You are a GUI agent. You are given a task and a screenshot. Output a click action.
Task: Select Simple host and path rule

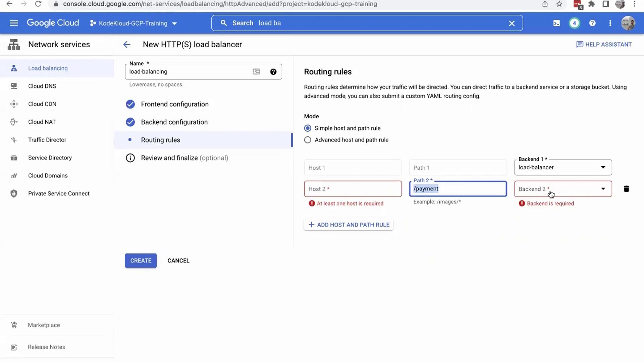click(308, 128)
